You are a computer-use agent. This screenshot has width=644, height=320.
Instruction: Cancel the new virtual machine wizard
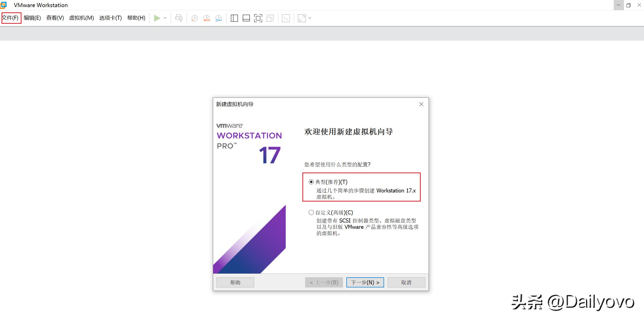point(406,282)
